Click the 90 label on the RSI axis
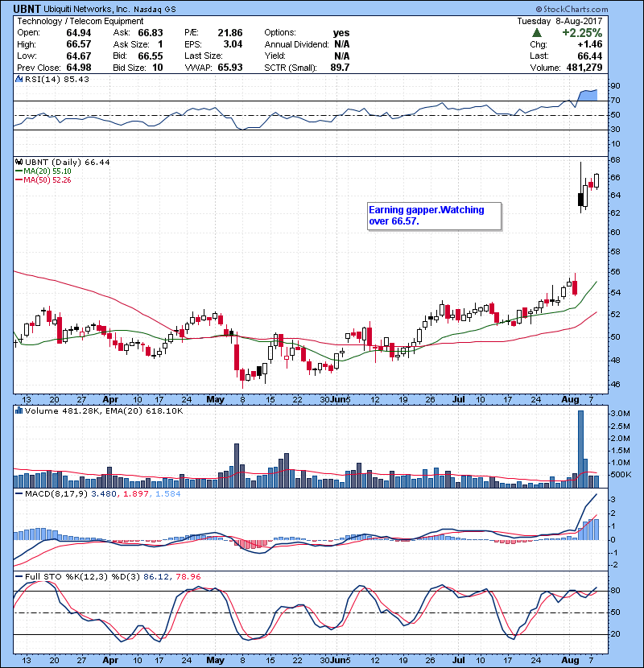Image resolution: width=644 pixels, height=668 pixels. 616,86
